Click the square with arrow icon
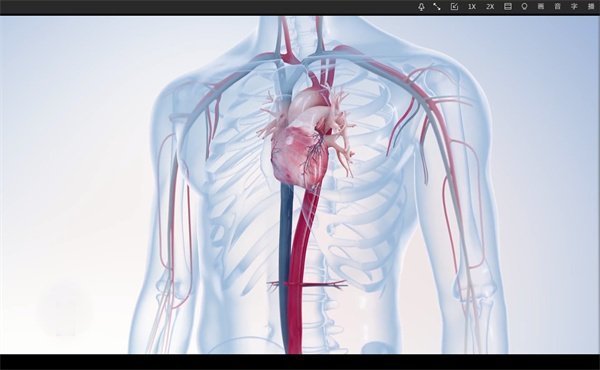The width and height of the screenshot is (600, 370). click(454, 7)
